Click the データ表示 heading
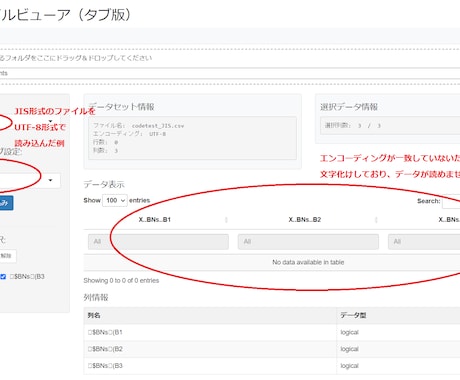The width and height of the screenshot is (460, 380). tap(104, 184)
